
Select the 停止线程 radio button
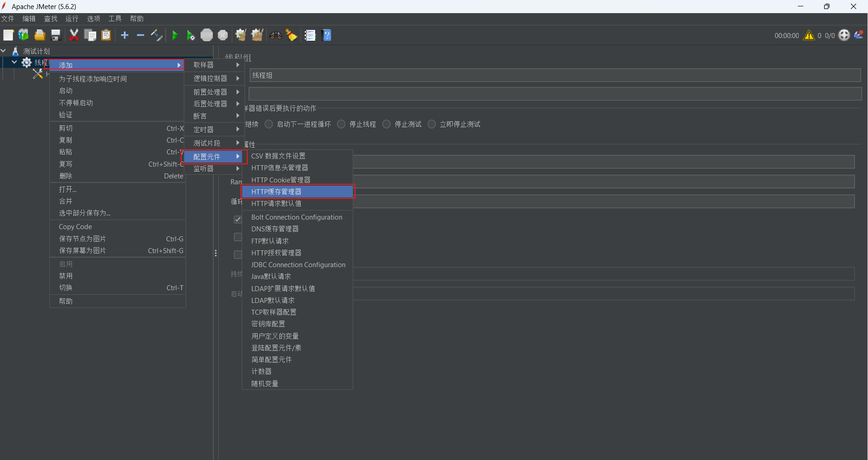(341, 124)
